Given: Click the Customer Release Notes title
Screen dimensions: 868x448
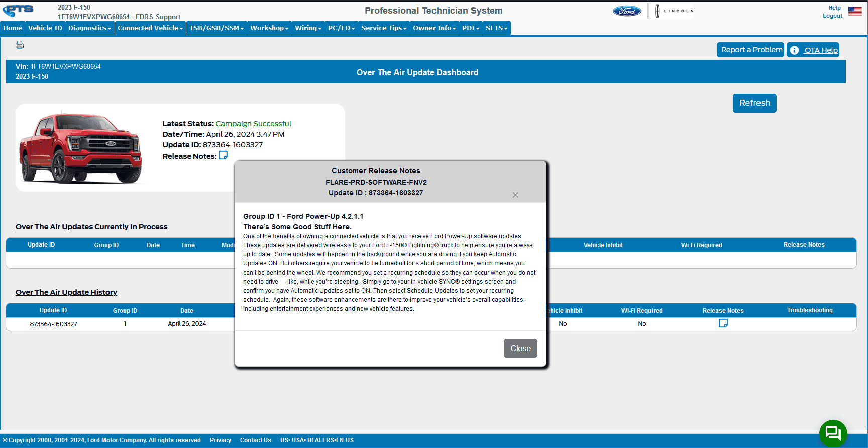Looking at the screenshot, I should [x=376, y=171].
